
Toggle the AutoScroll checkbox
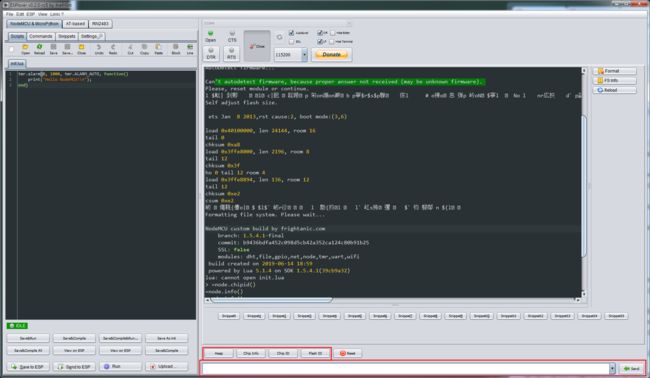pyautogui.click(x=291, y=33)
